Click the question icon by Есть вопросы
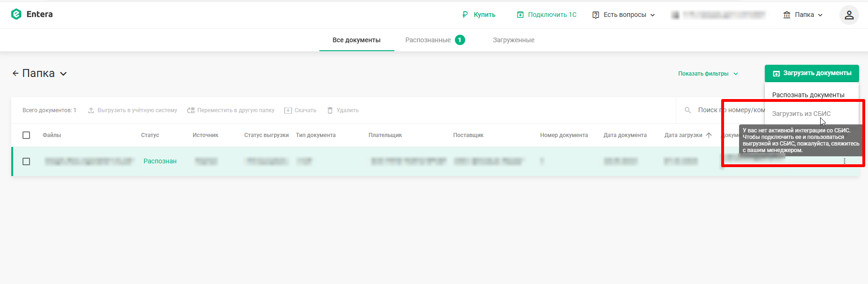Image resolution: width=868 pixels, height=284 pixels. 596,15
